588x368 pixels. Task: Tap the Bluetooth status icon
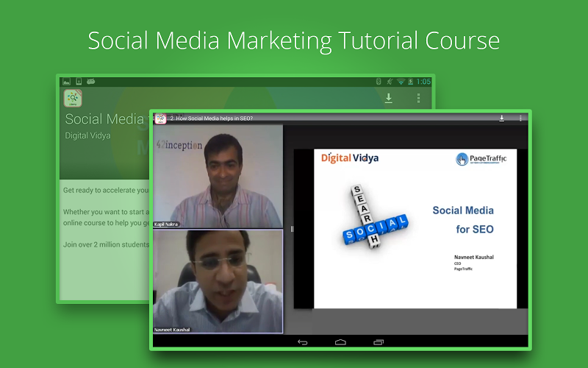[379, 82]
